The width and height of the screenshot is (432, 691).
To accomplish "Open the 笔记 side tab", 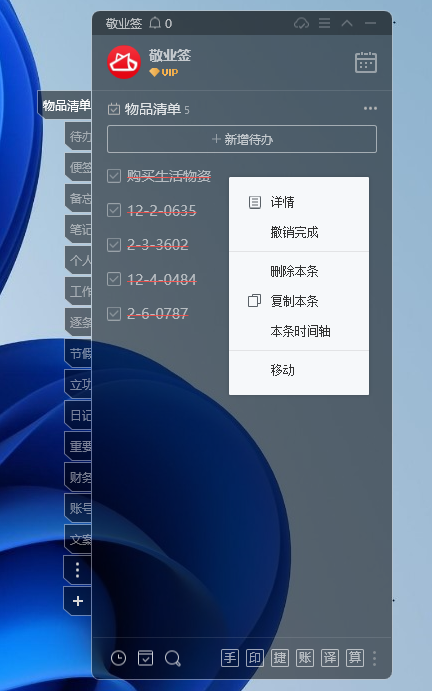I will tap(78, 229).
